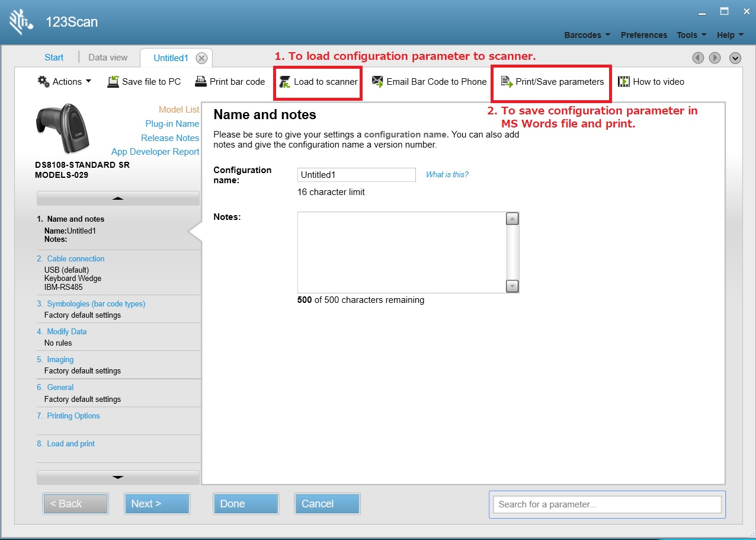Close the Untitled1 tab with X icon
This screenshot has height=540, width=756.
pos(201,58)
